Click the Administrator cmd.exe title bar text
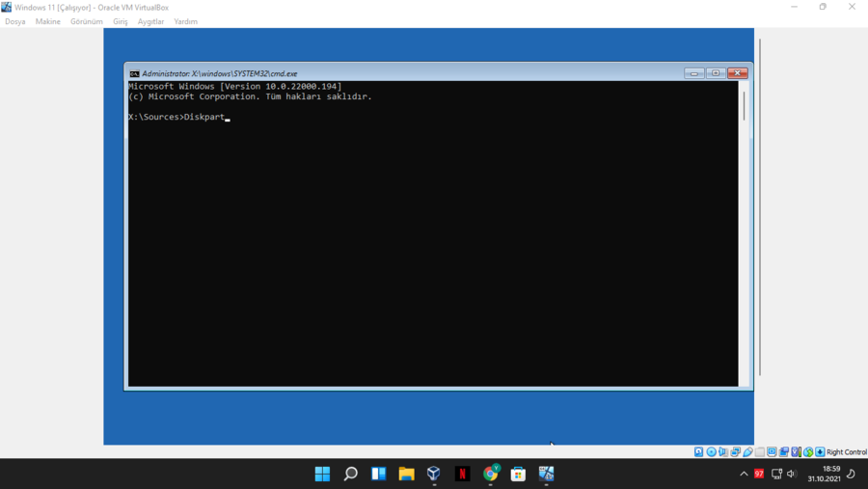 point(220,73)
